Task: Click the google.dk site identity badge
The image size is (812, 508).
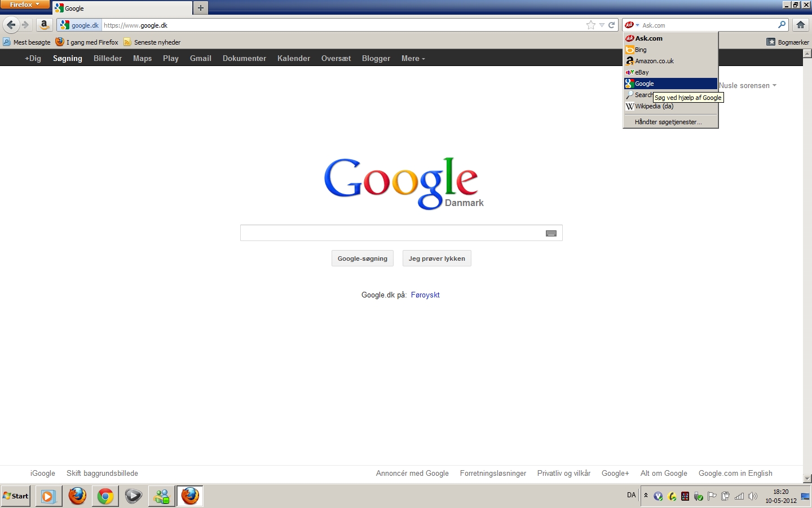Action: (x=80, y=25)
